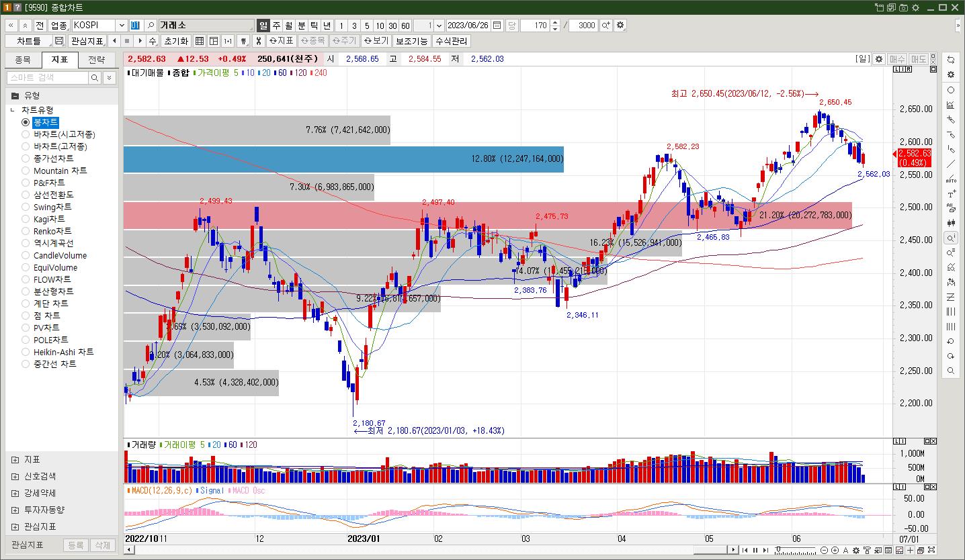Click the refresh cycle icon in right toolbar
The width and height of the screenshot is (965, 560).
[950, 60]
